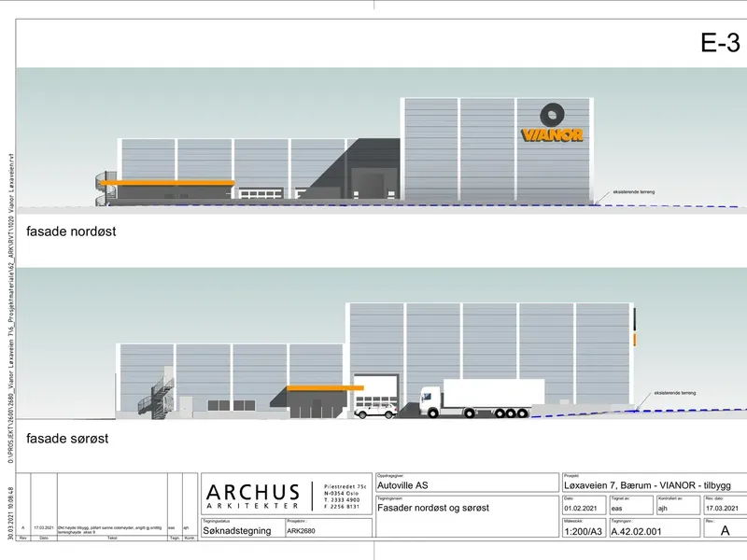Click drawing status 'Søknadstegning'
The image size is (747, 560).
(237, 530)
